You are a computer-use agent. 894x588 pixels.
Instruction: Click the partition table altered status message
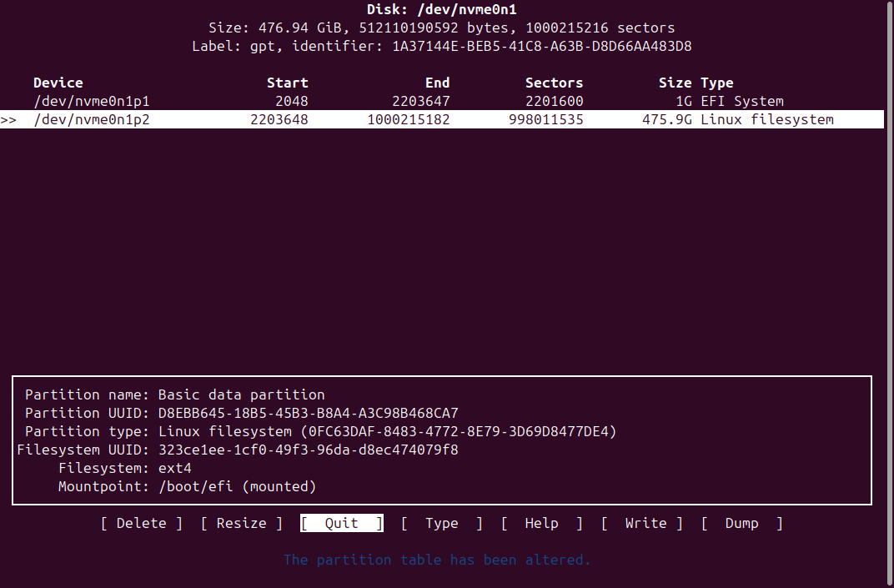(437, 560)
